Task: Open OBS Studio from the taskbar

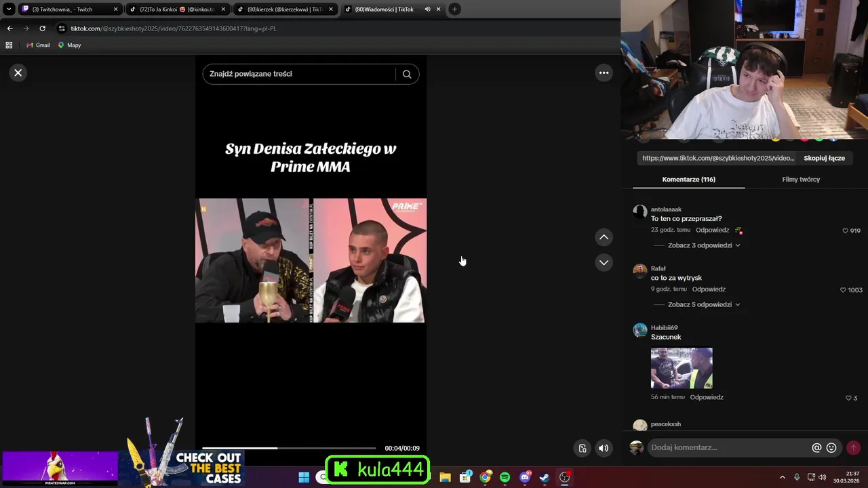Action: (x=564, y=477)
